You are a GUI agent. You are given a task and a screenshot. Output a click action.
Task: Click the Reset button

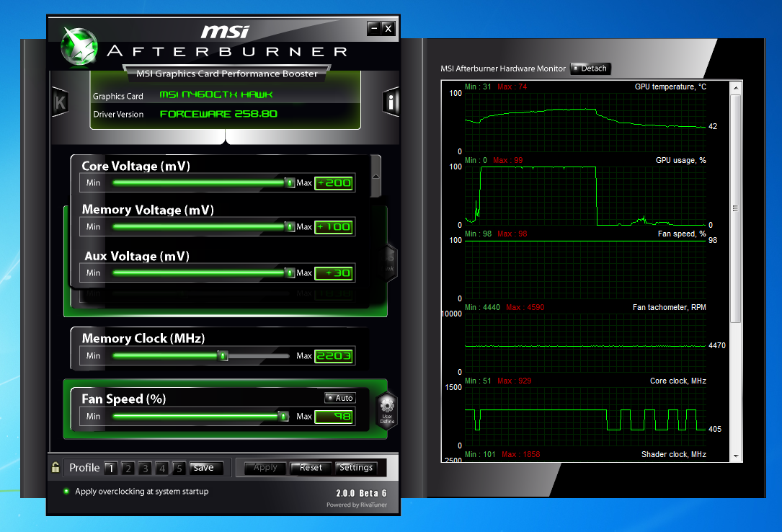311,468
